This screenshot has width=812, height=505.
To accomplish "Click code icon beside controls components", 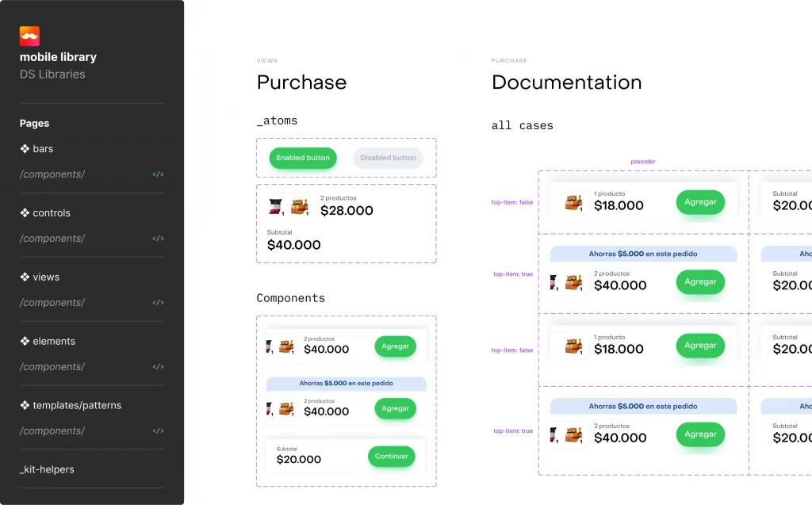I will [158, 239].
